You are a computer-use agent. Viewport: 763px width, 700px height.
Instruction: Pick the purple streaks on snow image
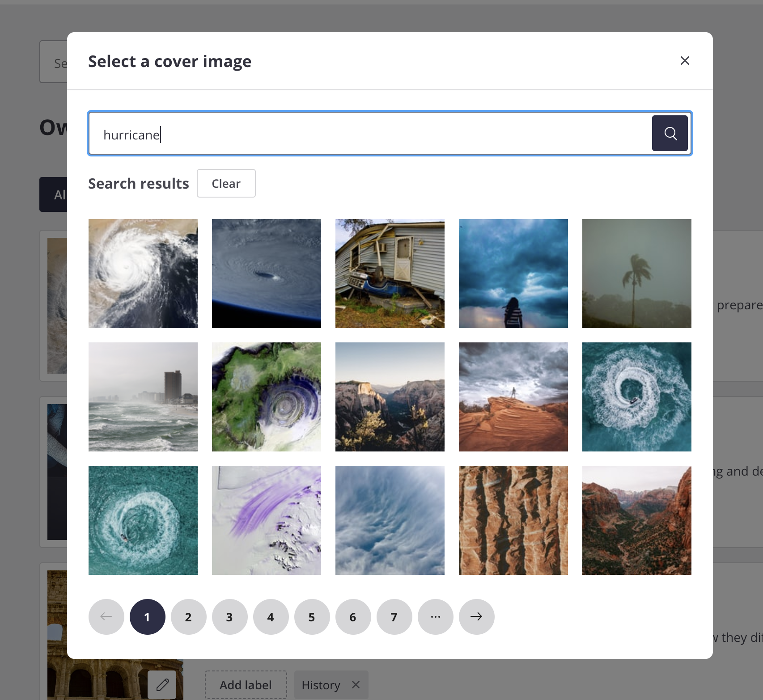click(x=267, y=520)
